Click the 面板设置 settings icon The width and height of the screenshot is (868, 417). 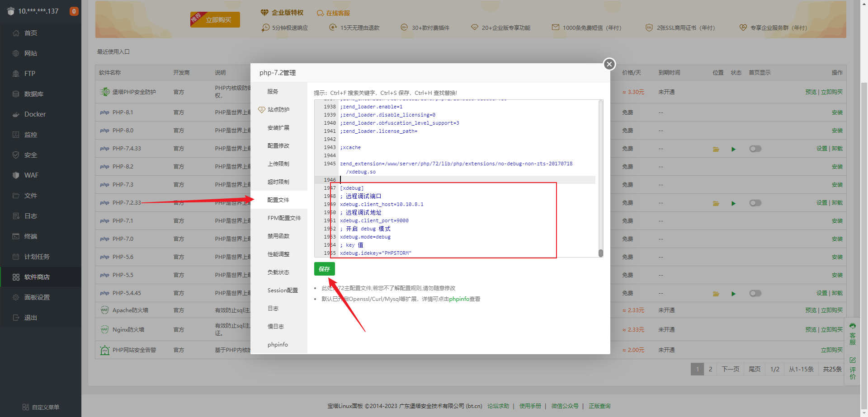tap(16, 297)
